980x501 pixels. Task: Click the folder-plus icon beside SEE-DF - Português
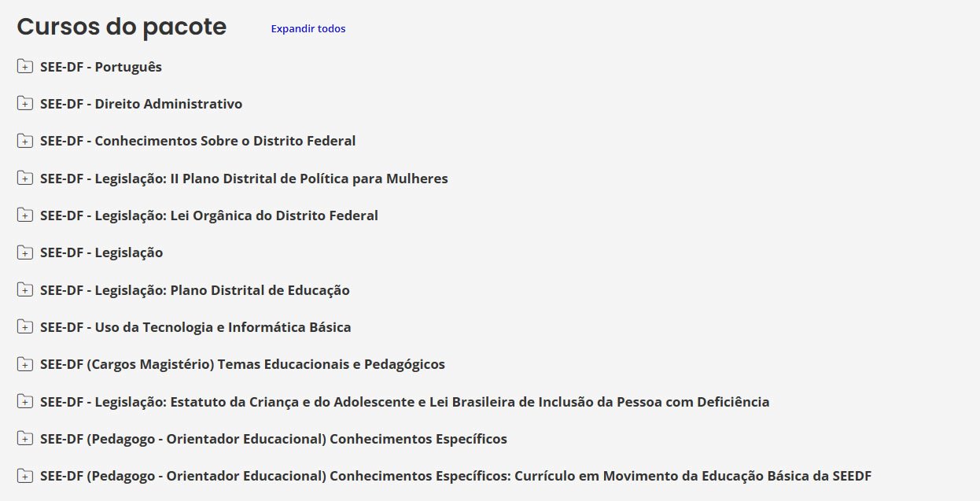point(25,67)
